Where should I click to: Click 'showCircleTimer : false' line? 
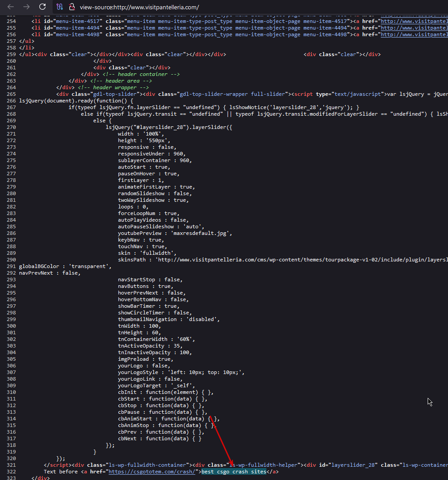pos(155,313)
